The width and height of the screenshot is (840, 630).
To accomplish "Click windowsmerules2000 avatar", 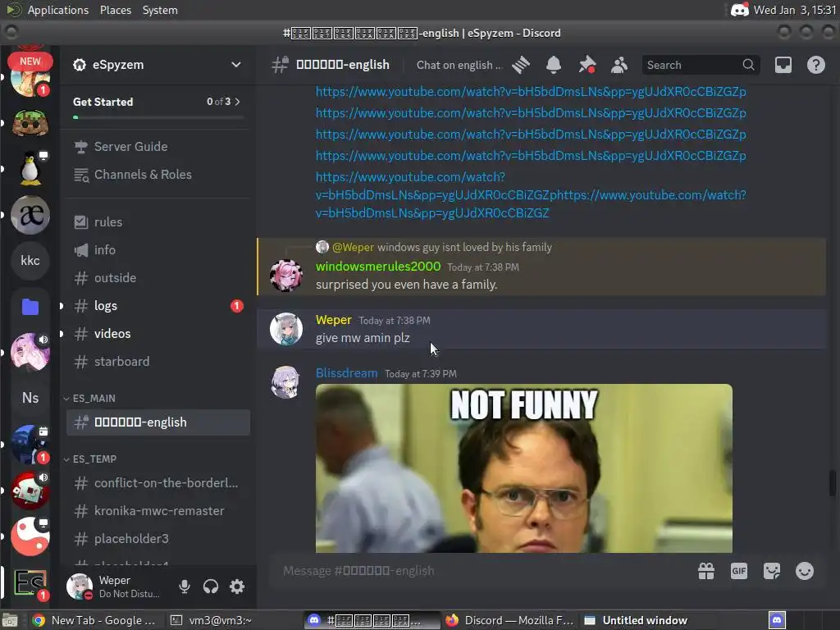I will coord(286,276).
